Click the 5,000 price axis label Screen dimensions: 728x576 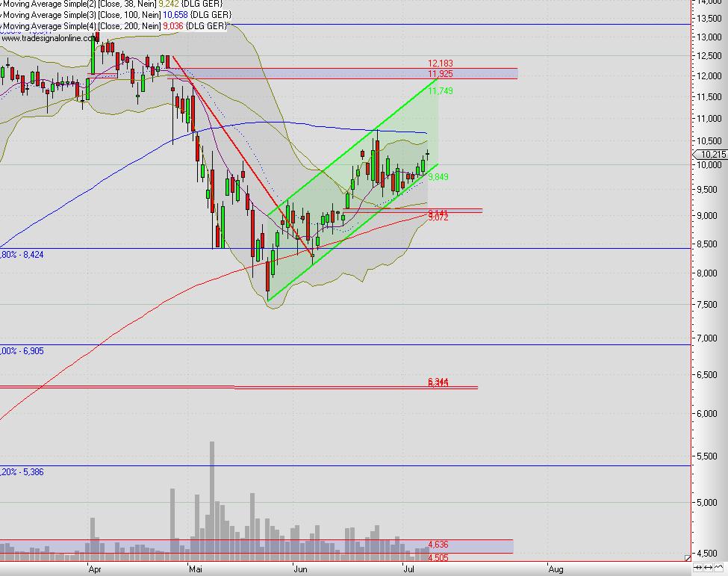[707, 503]
